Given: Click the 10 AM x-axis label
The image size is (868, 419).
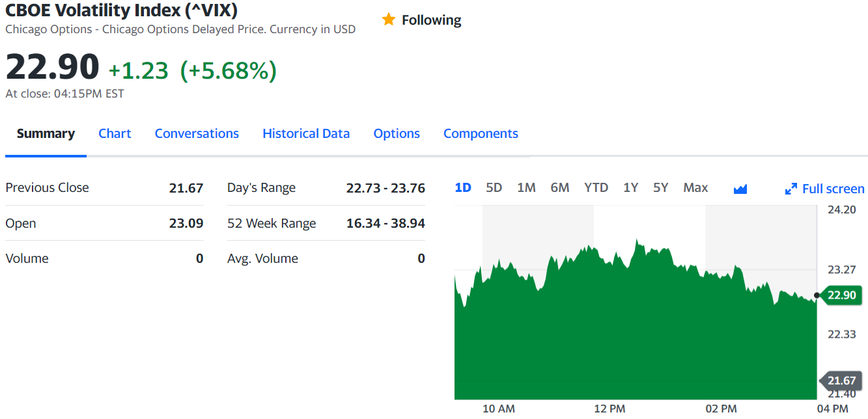Looking at the screenshot, I should [x=499, y=409].
